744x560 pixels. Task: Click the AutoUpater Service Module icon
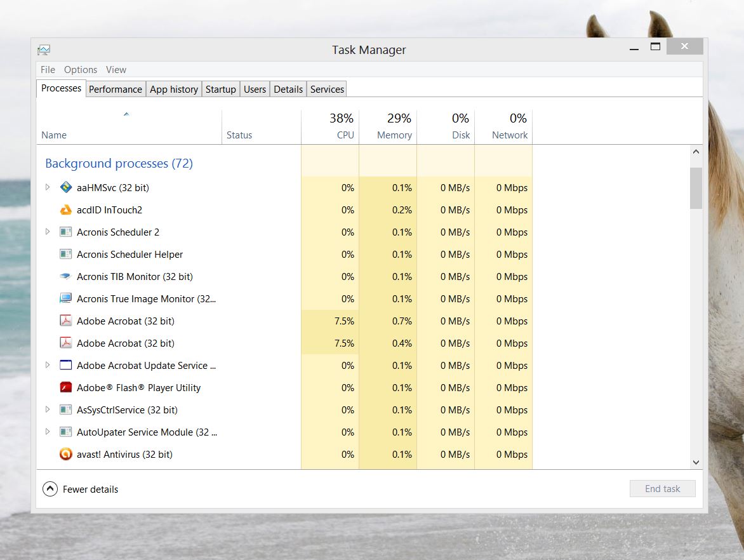[66, 432]
